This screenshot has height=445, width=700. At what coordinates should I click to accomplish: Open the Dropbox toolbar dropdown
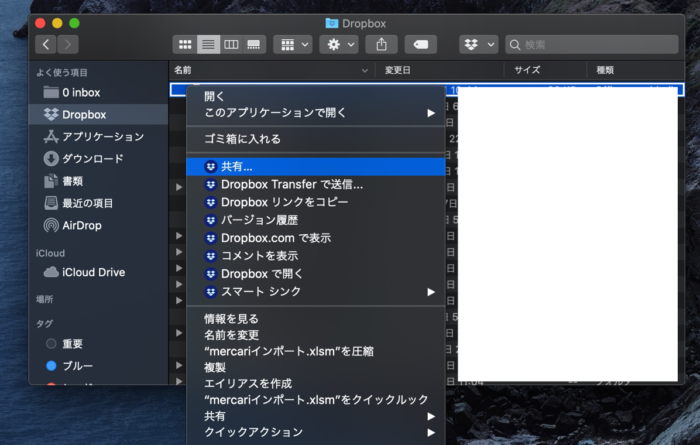(x=478, y=44)
